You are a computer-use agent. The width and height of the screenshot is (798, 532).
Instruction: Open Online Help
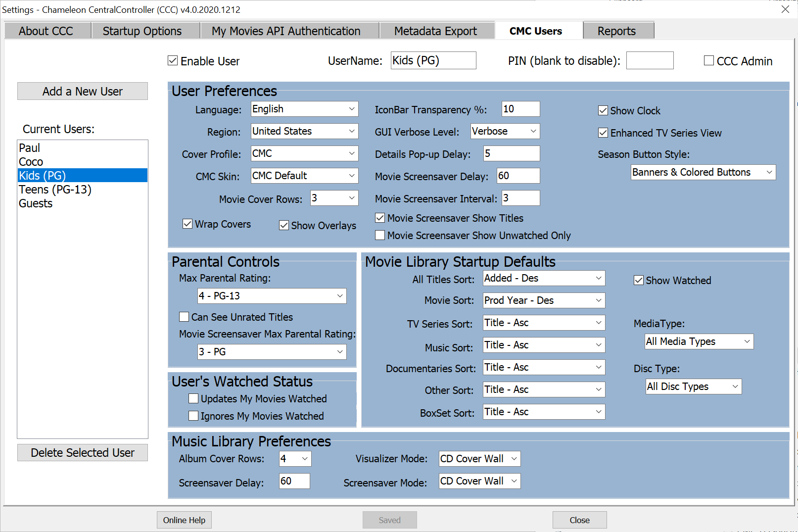[184, 520]
